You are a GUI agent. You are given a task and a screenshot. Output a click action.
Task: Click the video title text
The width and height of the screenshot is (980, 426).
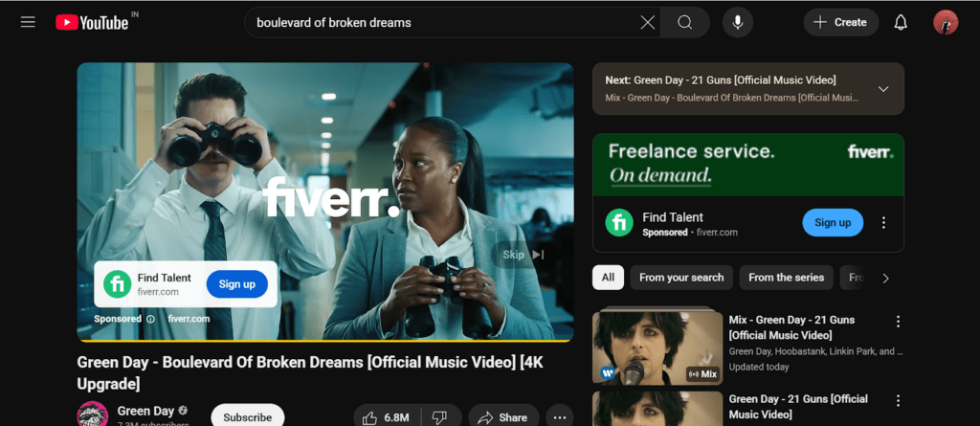(x=310, y=372)
